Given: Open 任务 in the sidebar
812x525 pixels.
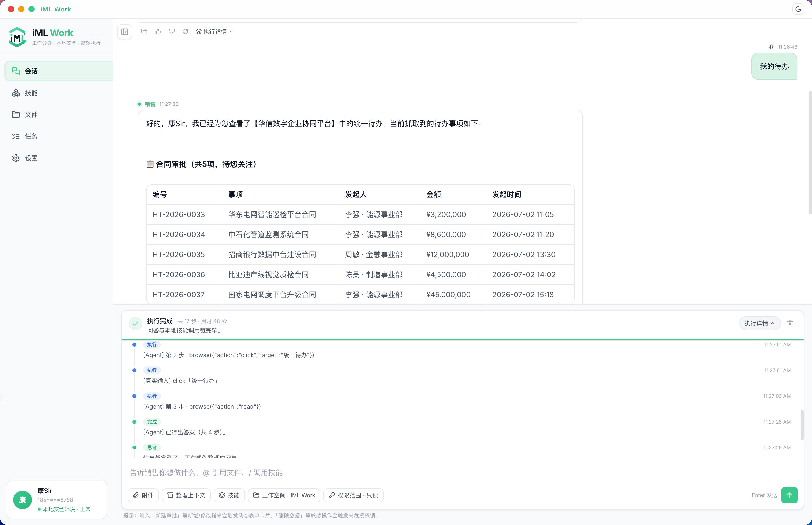Looking at the screenshot, I should (x=59, y=136).
